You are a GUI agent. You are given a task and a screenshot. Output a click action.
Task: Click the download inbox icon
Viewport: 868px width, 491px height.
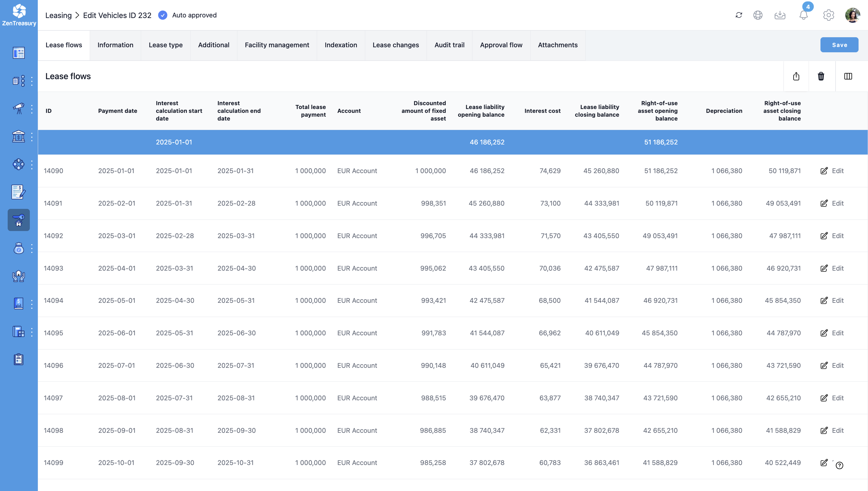tap(780, 15)
